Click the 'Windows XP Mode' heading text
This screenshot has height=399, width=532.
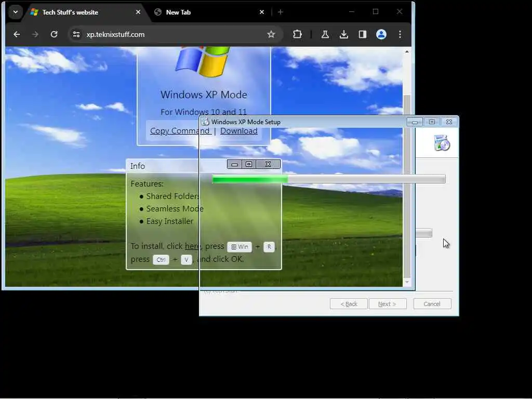204,95
